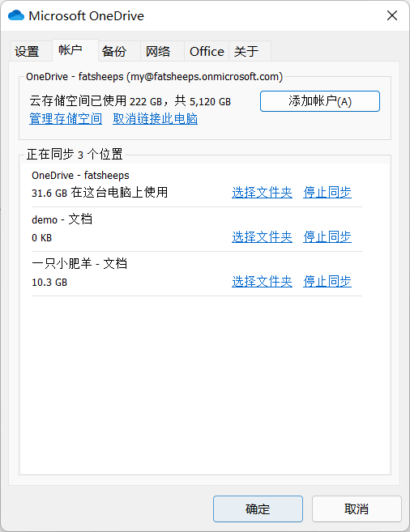Click the Microsoft OneDrive window title
This screenshot has height=532, width=410.
tap(86, 16)
